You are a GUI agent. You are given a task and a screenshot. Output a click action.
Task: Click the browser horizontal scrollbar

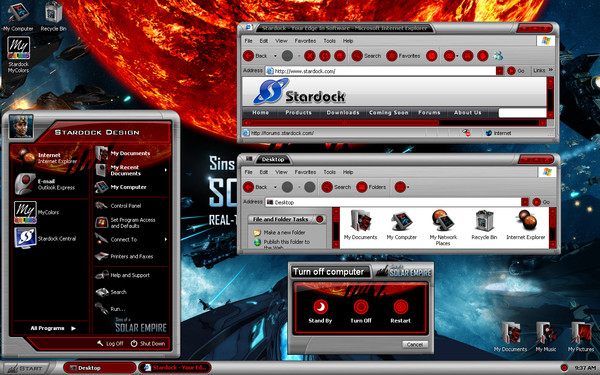395,123
